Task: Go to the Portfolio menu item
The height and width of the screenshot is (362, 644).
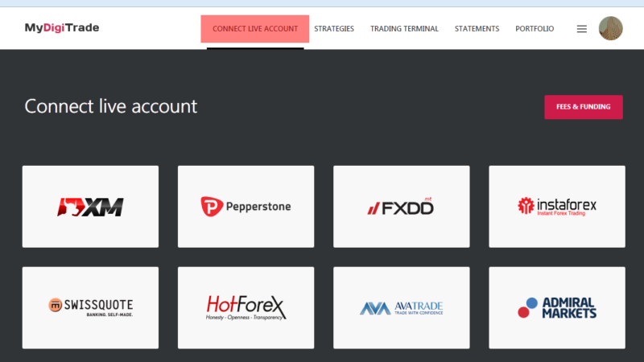Action: pos(535,29)
